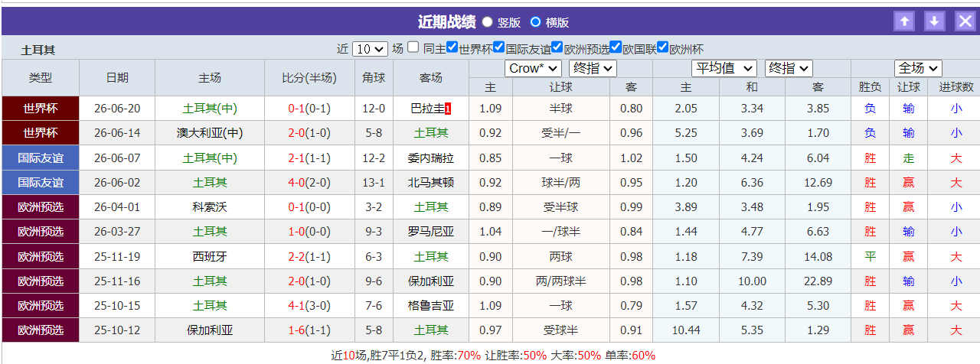The width and height of the screenshot is (980, 364).
Task: Click the 近期战绩 title
Action: click(x=446, y=21)
